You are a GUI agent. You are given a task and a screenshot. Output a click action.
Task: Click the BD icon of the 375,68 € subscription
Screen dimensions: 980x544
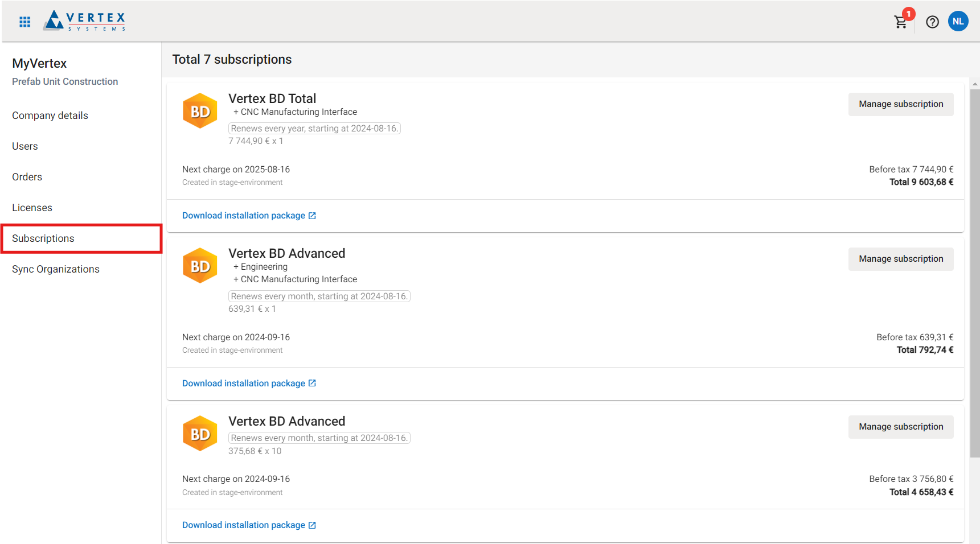pos(200,434)
